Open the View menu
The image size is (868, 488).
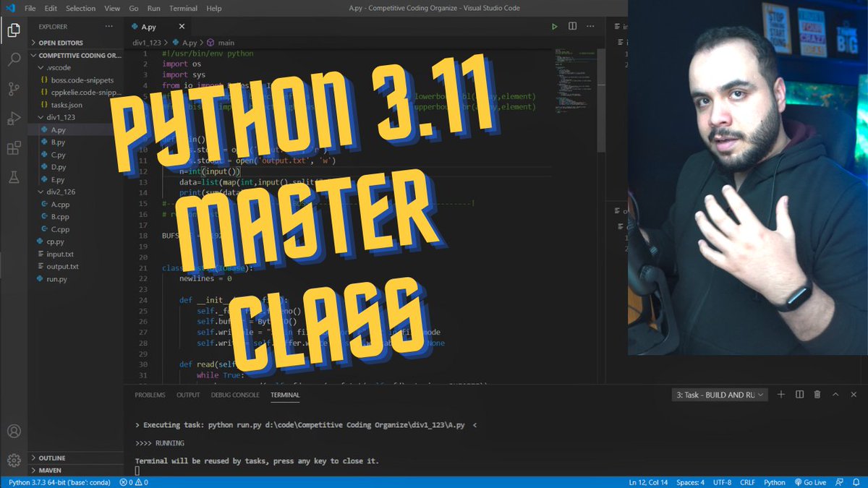(112, 8)
